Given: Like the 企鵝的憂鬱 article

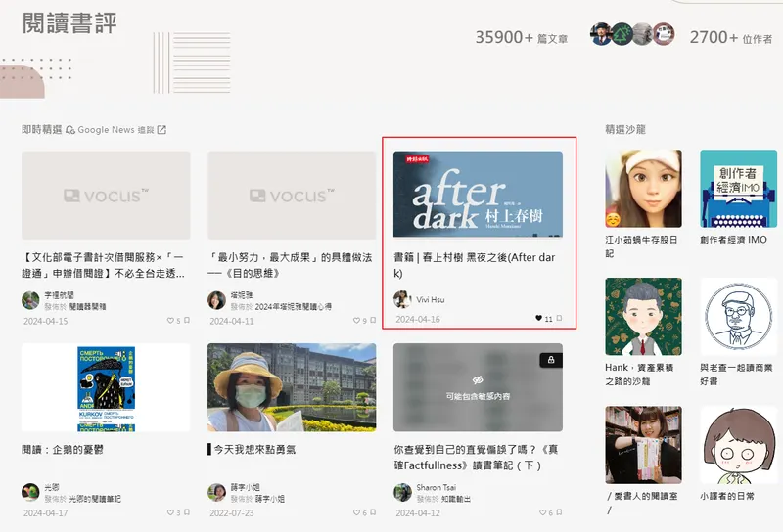Looking at the screenshot, I should [170, 512].
